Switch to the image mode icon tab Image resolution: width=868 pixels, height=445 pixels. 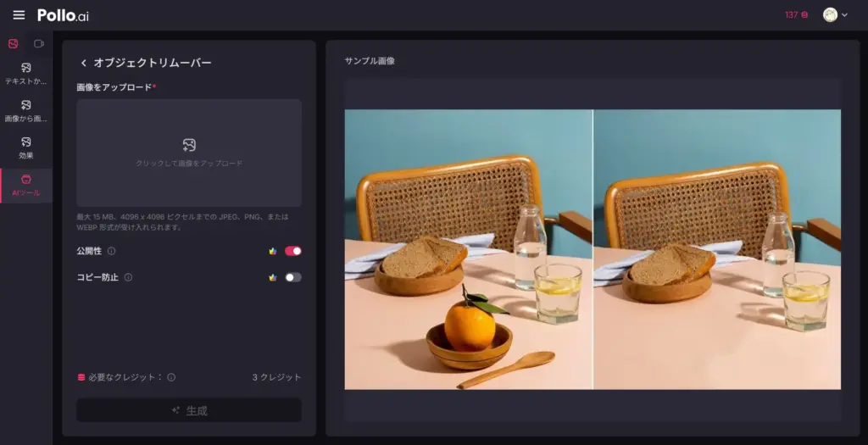(x=14, y=44)
